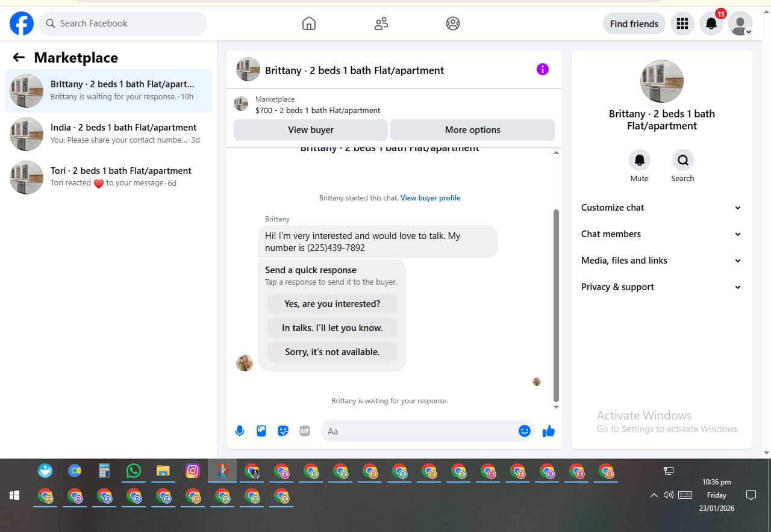
Task: Choose a GIF icon
Action: pyautogui.click(x=305, y=431)
